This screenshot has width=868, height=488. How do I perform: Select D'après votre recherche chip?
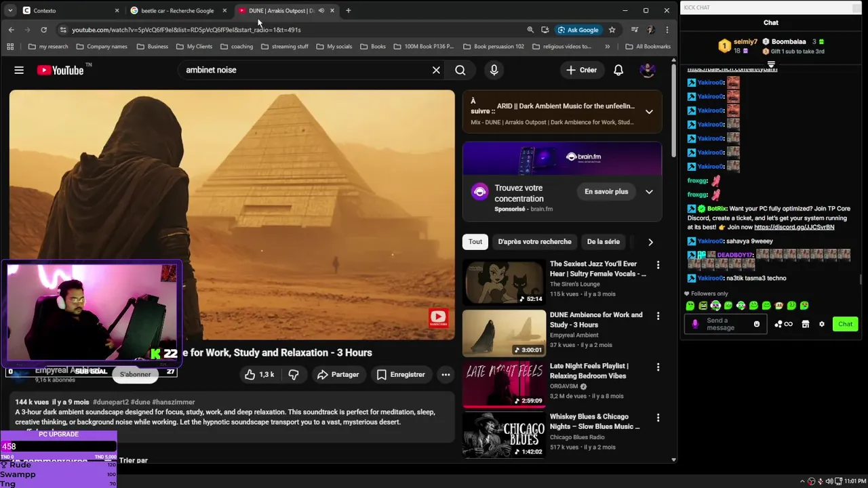534,242
